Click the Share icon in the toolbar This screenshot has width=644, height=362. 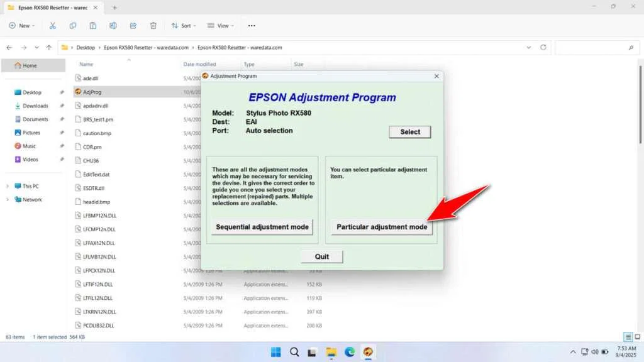[x=133, y=26]
